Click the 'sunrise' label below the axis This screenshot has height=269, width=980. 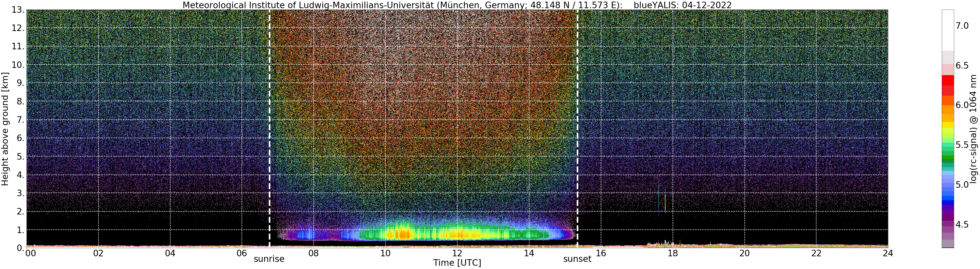click(269, 259)
